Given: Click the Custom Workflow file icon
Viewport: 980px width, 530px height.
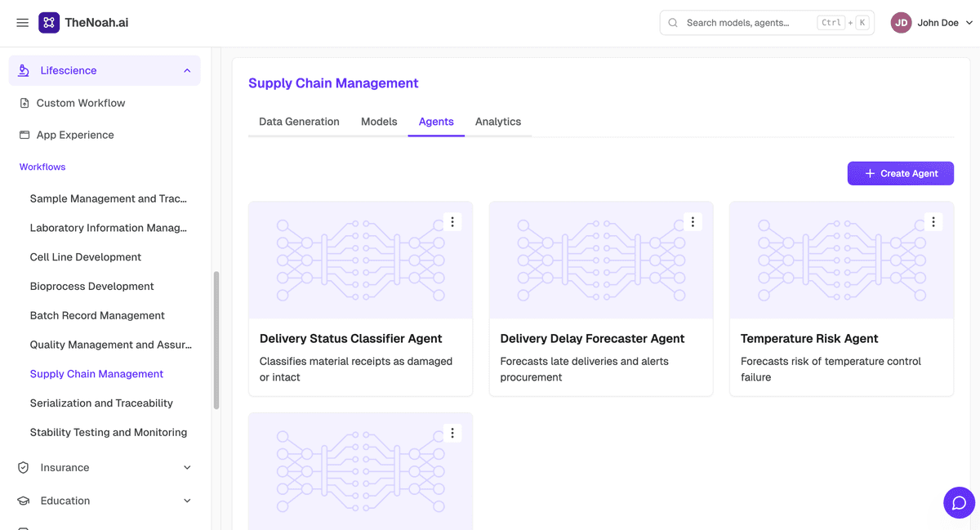Looking at the screenshot, I should (x=24, y=103).
